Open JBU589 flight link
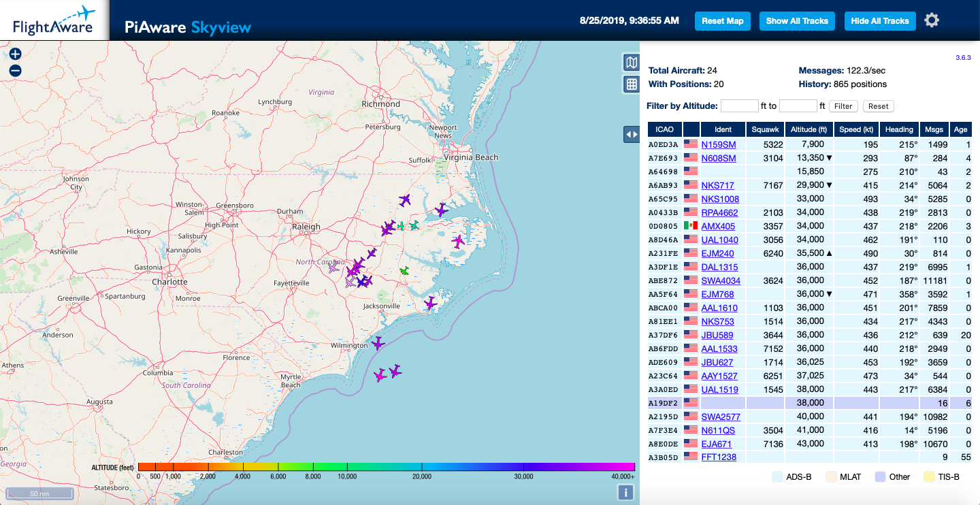 (x=717, y=335)
